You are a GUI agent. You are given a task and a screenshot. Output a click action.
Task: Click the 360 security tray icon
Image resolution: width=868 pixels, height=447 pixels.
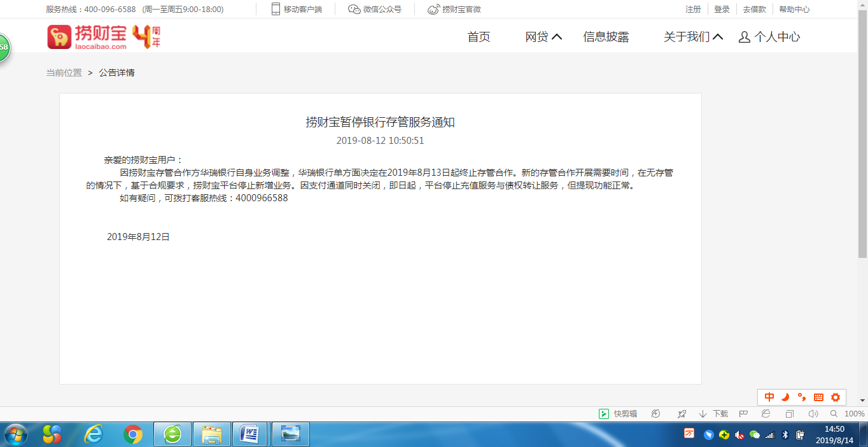click(724, 434)
